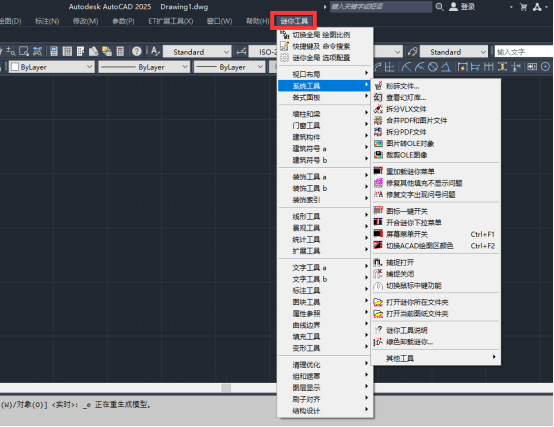
Task: Click the 登录 sign-in button
Action: [x=462, y=7]
